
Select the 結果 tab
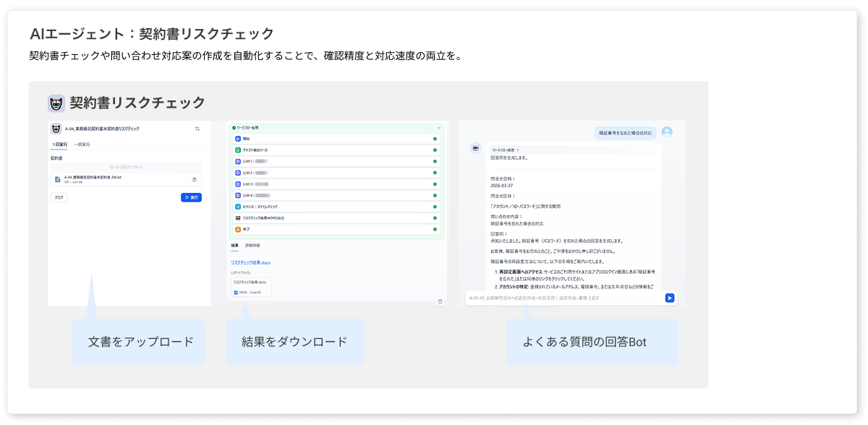coord(235,246)
